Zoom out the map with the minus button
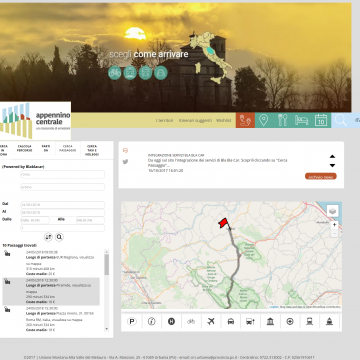Viewport: 360px width, 360px height. 334,233
